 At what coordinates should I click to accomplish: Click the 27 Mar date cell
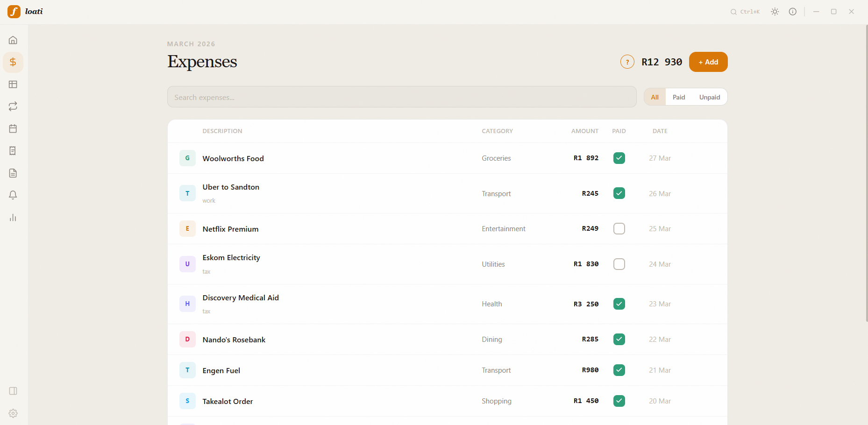(660, 158)
